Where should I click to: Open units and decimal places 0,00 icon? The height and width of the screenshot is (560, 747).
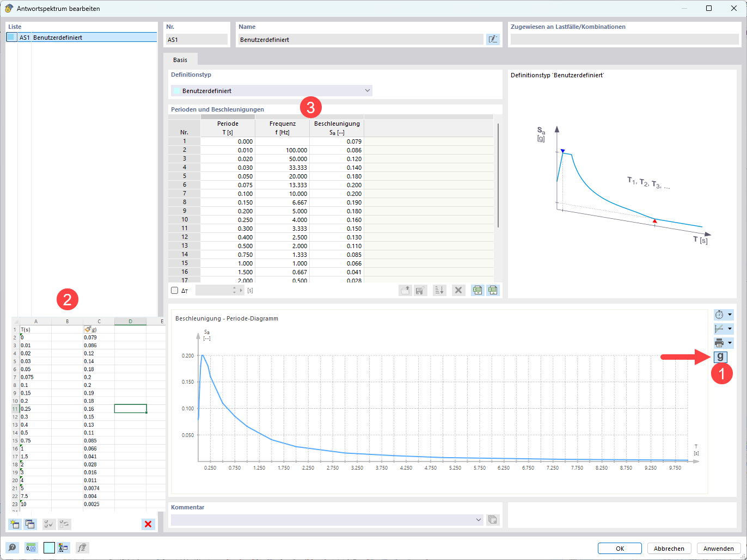click(31, 548)
